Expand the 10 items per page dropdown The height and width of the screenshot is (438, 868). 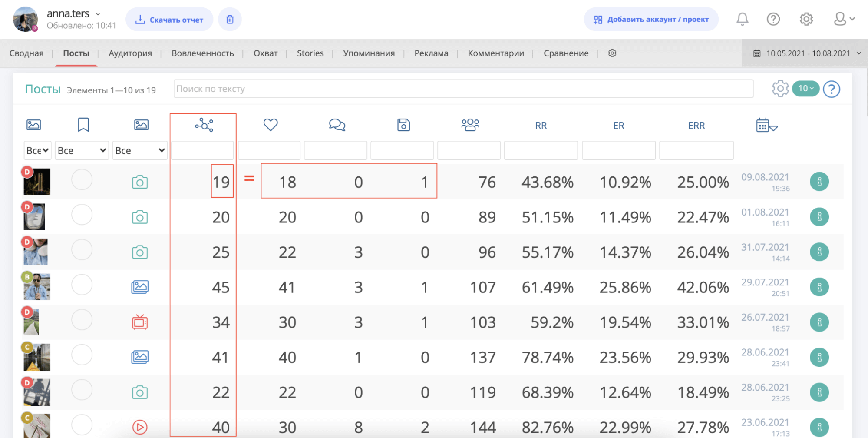[x=805, y=89]
